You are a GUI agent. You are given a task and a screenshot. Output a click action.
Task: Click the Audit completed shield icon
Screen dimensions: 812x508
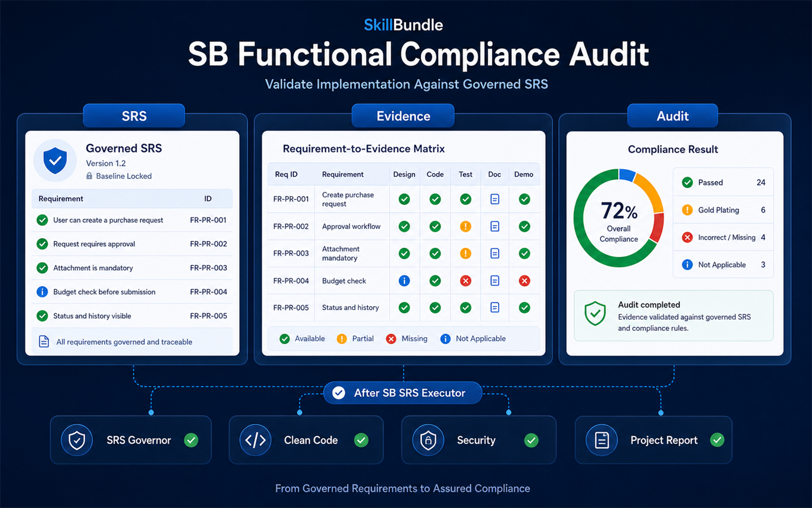(595, 313)
